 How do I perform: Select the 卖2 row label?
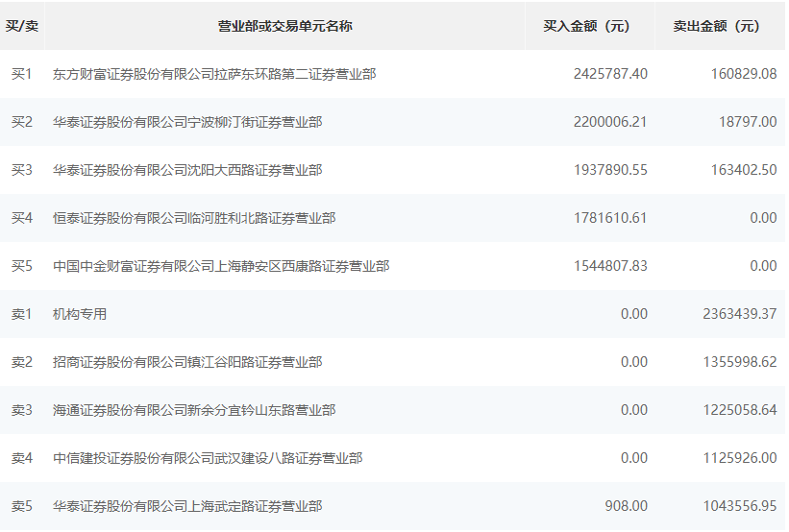[22, 362]
